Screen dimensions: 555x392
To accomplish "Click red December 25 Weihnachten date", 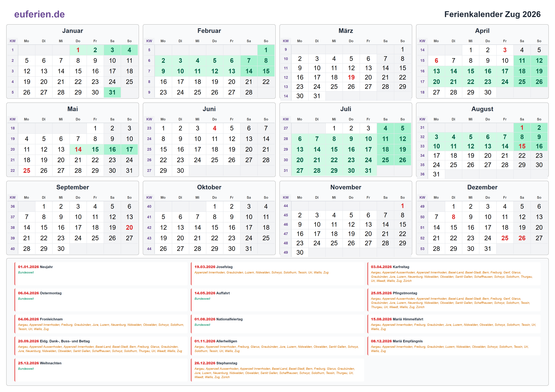I will point(505,238).
